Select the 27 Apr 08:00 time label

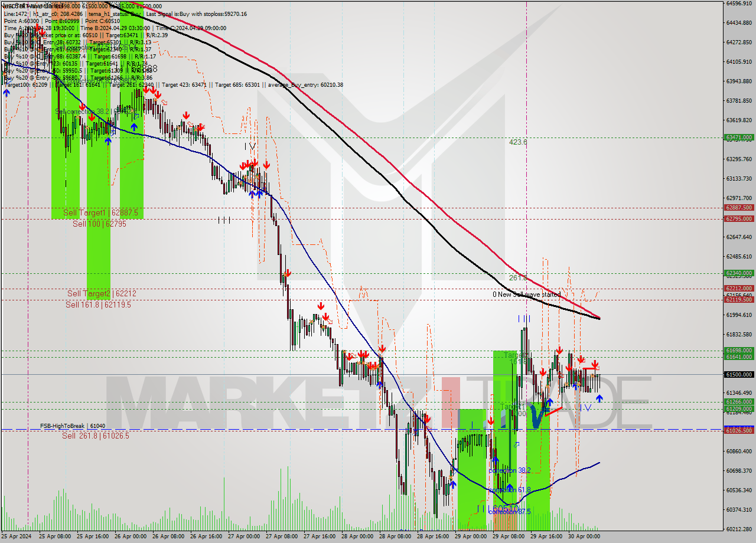click(281, 537)
